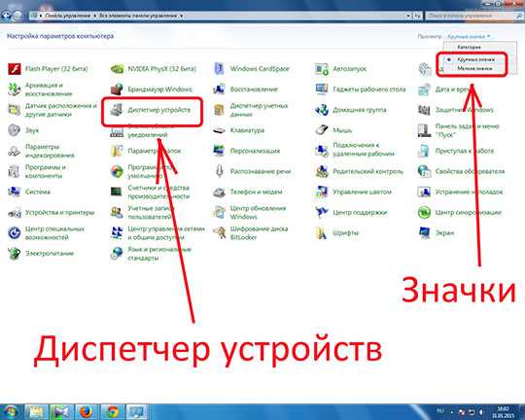525x420 pixels.
Task: Open Центр специальных возможностей icon
Action: (15, 233)
